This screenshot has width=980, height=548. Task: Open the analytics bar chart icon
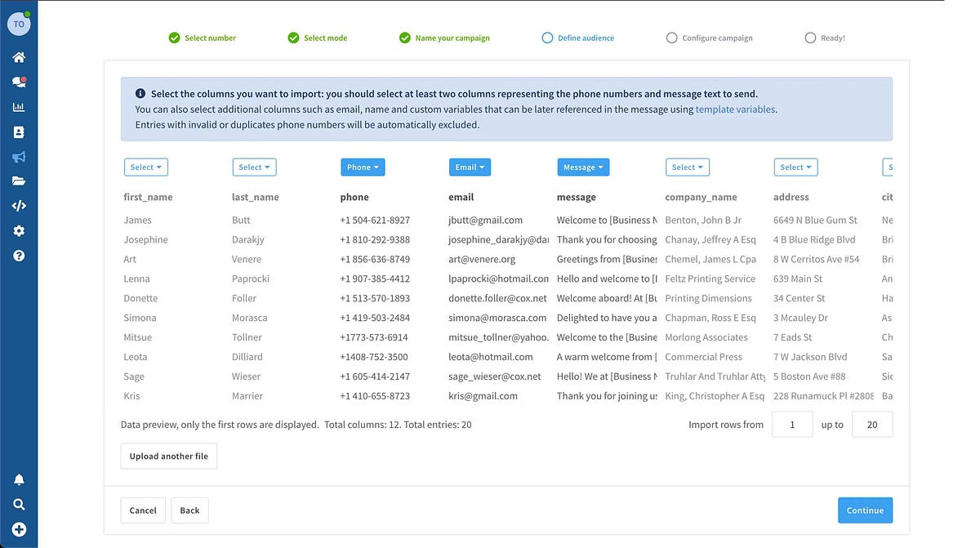tap(19, 107)
